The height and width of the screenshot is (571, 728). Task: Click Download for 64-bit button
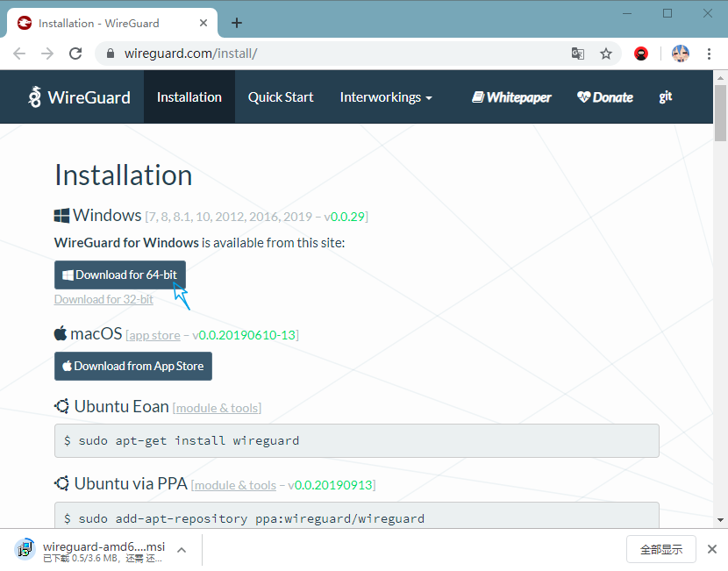click(120, 275)
